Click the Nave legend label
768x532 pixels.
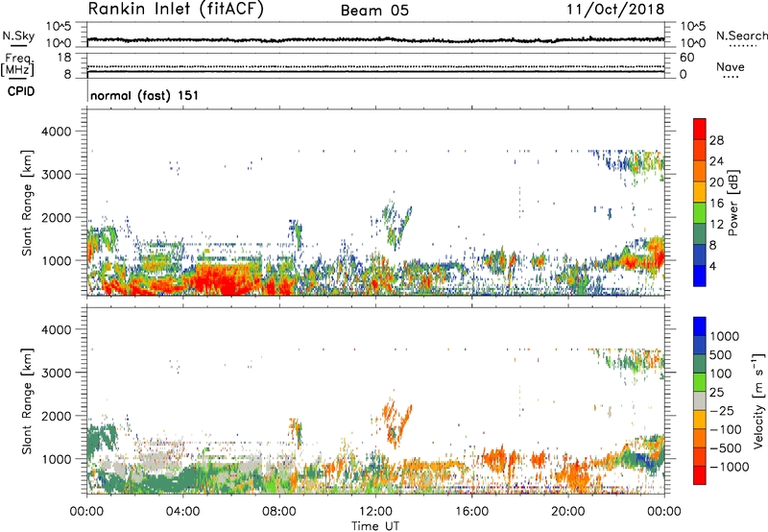(x=731, y=67)
